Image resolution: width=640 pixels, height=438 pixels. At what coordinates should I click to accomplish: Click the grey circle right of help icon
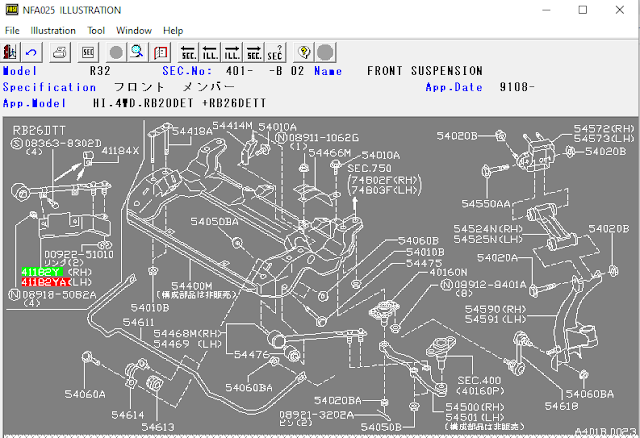point(325,53)
